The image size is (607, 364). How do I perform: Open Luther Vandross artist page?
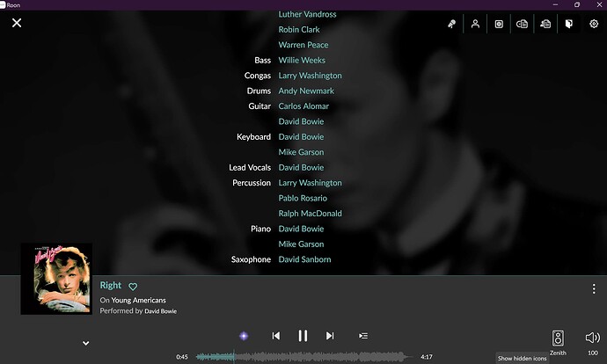point(307,14)
